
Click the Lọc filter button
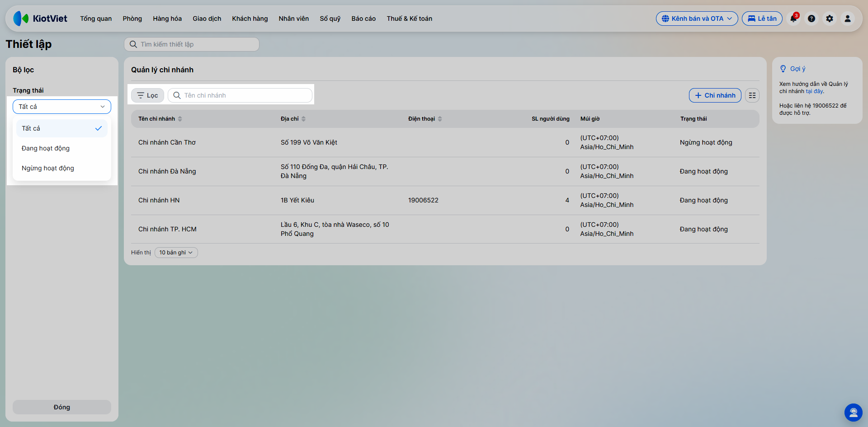point(147,95)
